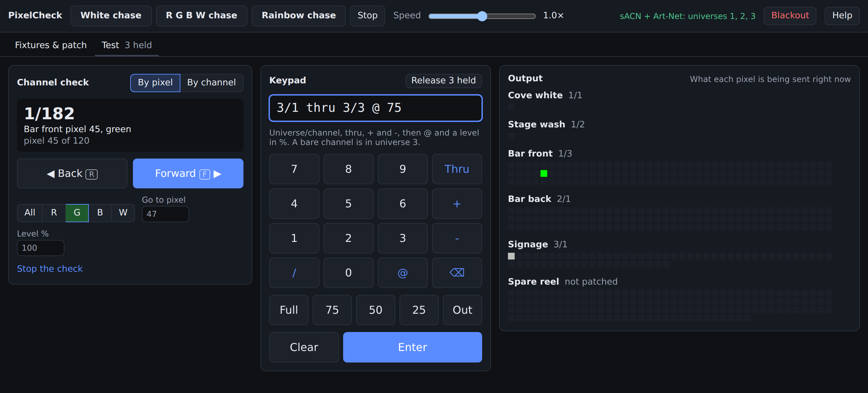Click the Out level preset

(x=462, y=310)
